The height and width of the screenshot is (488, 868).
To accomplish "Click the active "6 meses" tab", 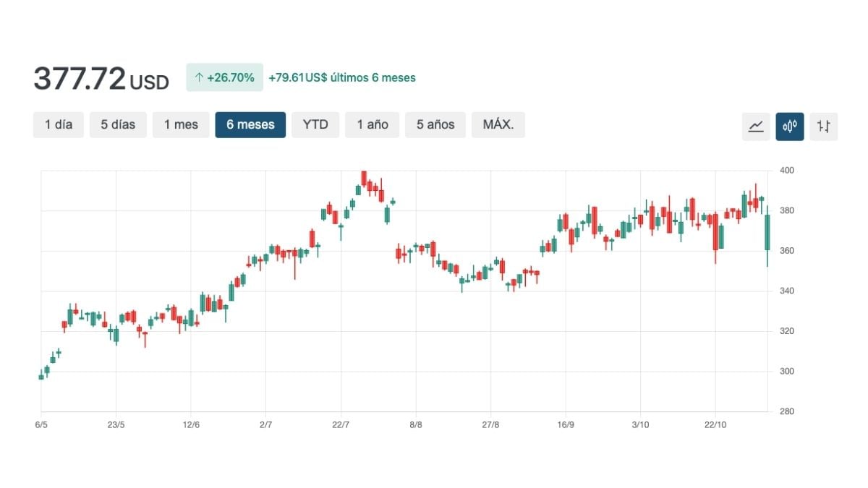I will click(x=250, y=124).
